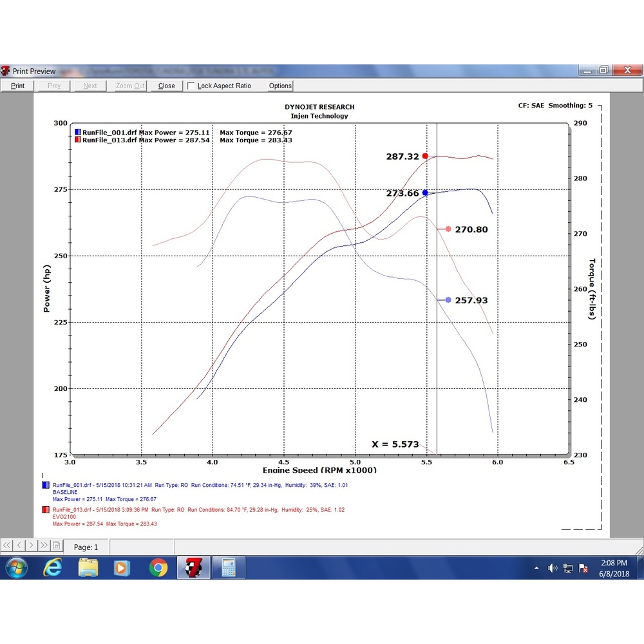Open Windows Media Player from taskbar
644x644 pixels.
click(121, 568)
